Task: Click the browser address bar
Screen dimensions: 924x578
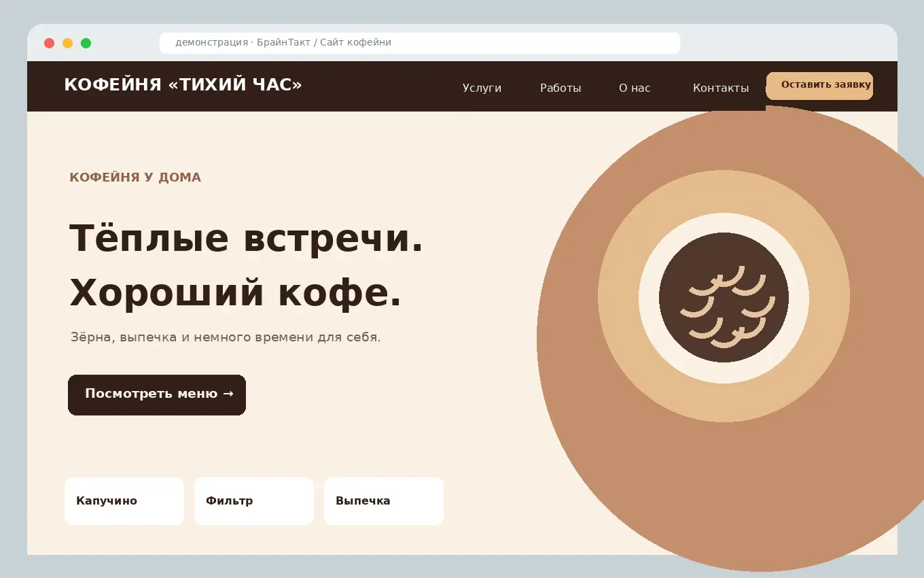Action: pyautogui.click(x=420, y=43)
